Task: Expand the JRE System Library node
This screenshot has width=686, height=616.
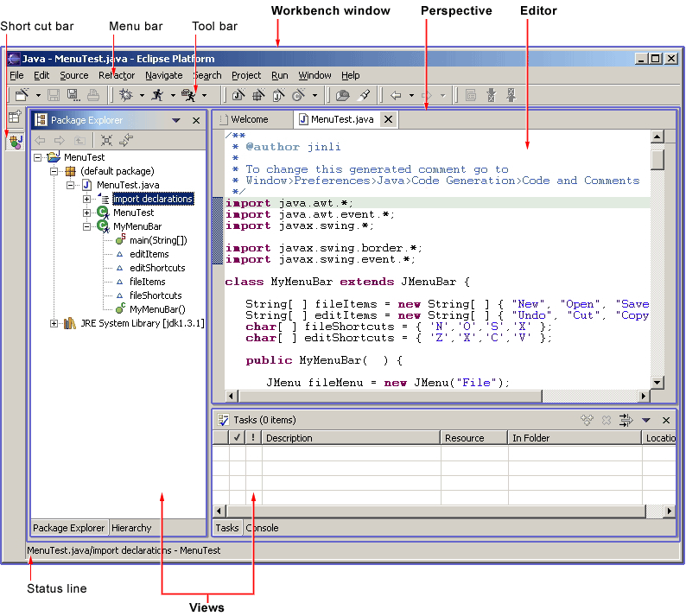Action: pyautogui.click(x=54, y=323)
